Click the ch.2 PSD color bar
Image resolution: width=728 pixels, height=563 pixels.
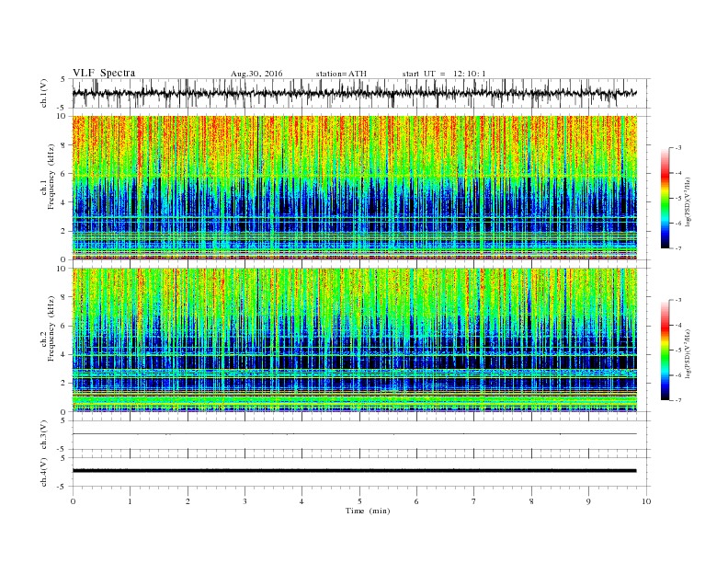click(x=665, y=350)
